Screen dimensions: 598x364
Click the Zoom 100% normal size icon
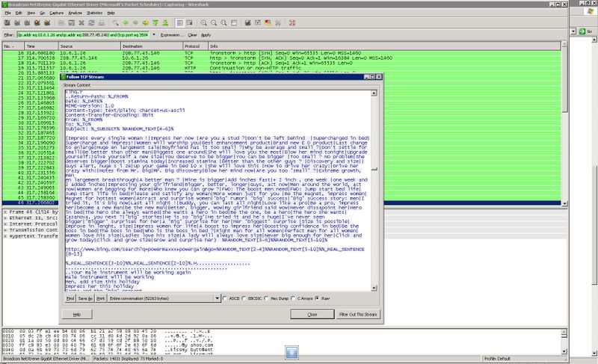pos(224,23)
